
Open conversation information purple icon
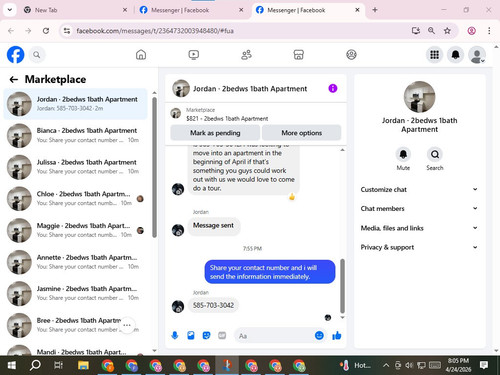click(x=333, y=88)
